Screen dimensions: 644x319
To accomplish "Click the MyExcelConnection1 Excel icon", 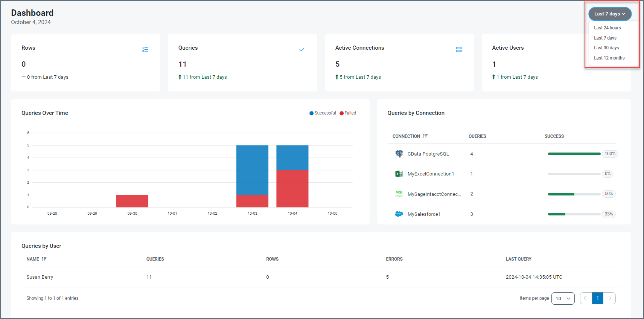I will [x=399, y=174].
